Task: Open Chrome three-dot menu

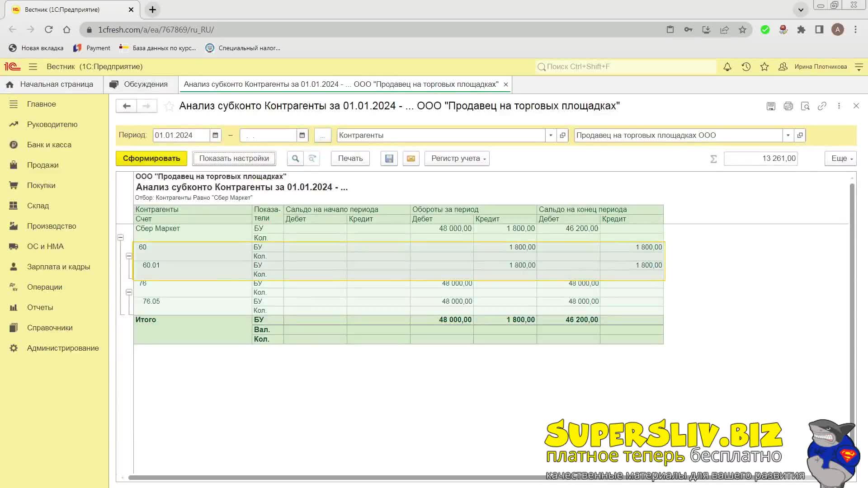Action: [x=855, y=29]
